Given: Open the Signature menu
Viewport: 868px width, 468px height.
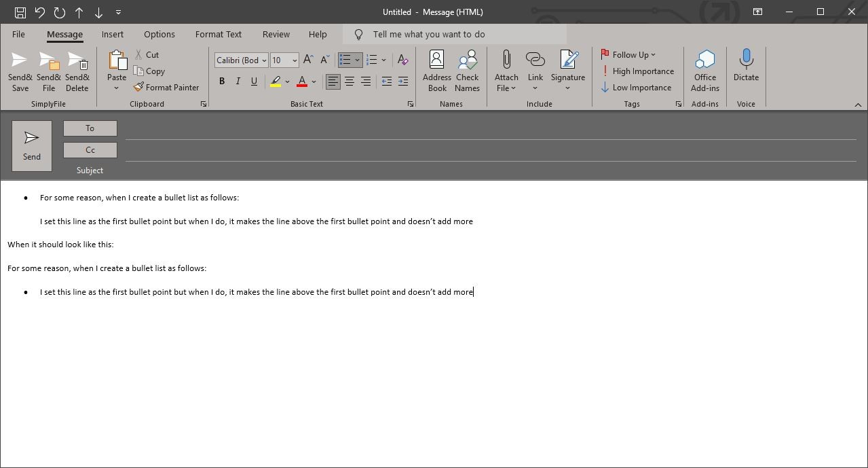Looking at the screenshot, I should point(568,71).
